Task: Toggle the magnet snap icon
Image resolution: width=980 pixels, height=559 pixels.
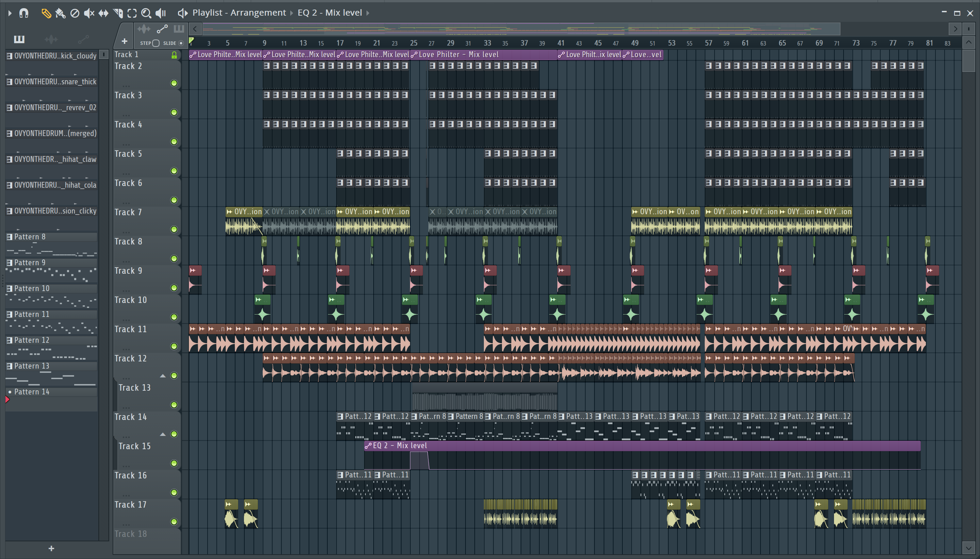Action: click(24, 14)
